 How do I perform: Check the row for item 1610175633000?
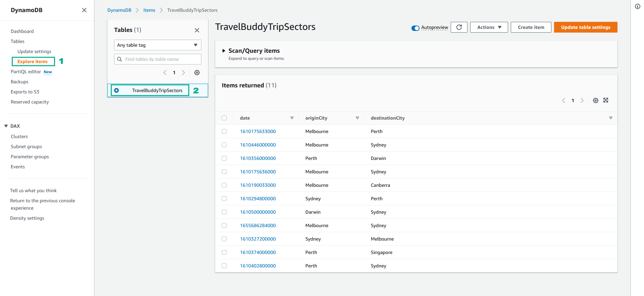224,131
